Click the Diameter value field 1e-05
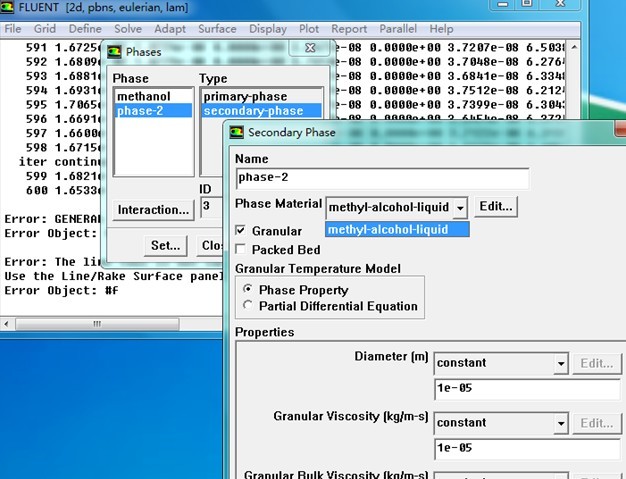This screenshot has width=626, height=479. pyautogui.click(x=527, y=389)
